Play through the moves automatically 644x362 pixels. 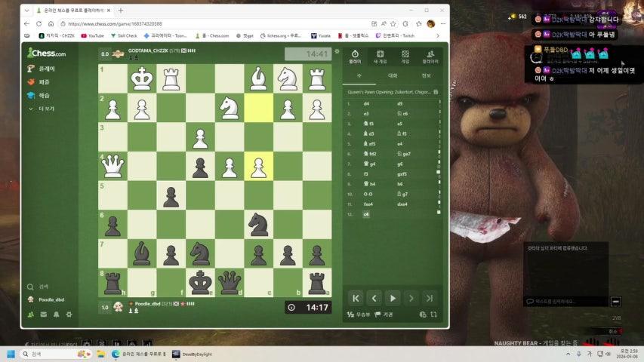[393, 299]
